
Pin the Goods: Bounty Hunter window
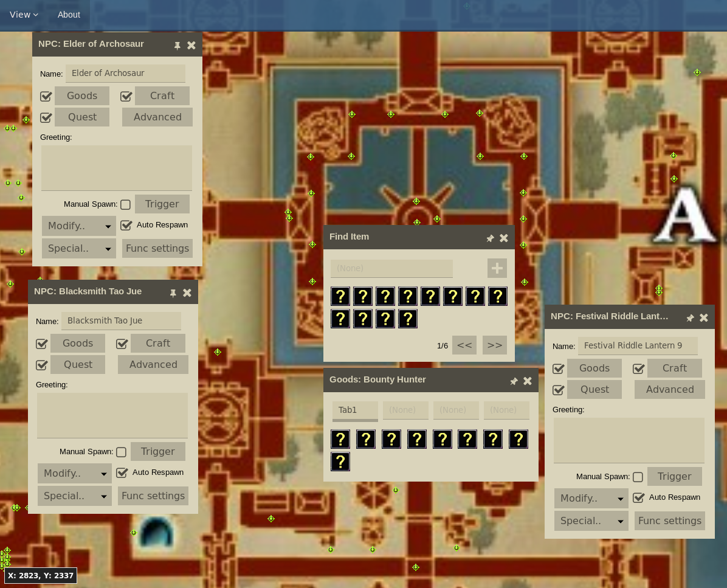click(x=514, y=381)
